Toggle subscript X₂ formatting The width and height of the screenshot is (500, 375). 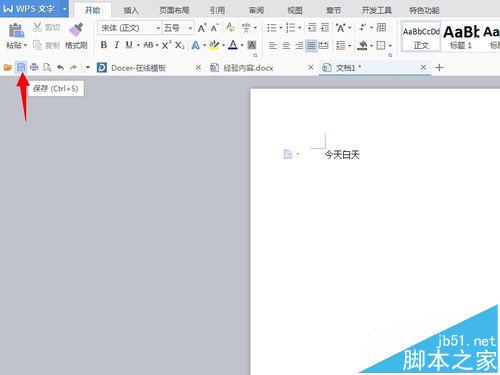point(180,45)
